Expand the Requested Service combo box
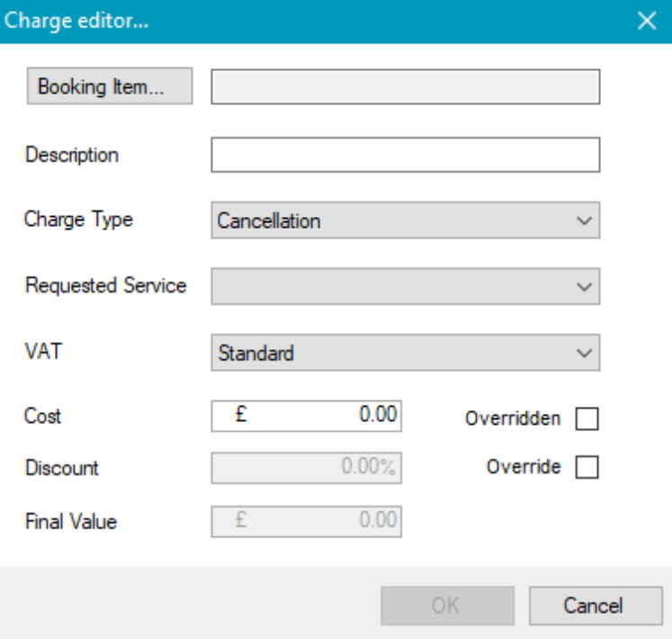Screen dimensions: 672x639 [405, 286]
